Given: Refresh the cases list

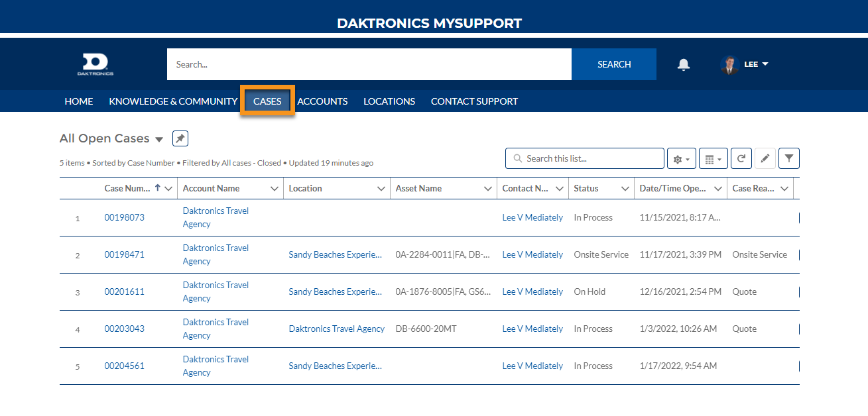Looking at the screenshot, I should point(741,159).
